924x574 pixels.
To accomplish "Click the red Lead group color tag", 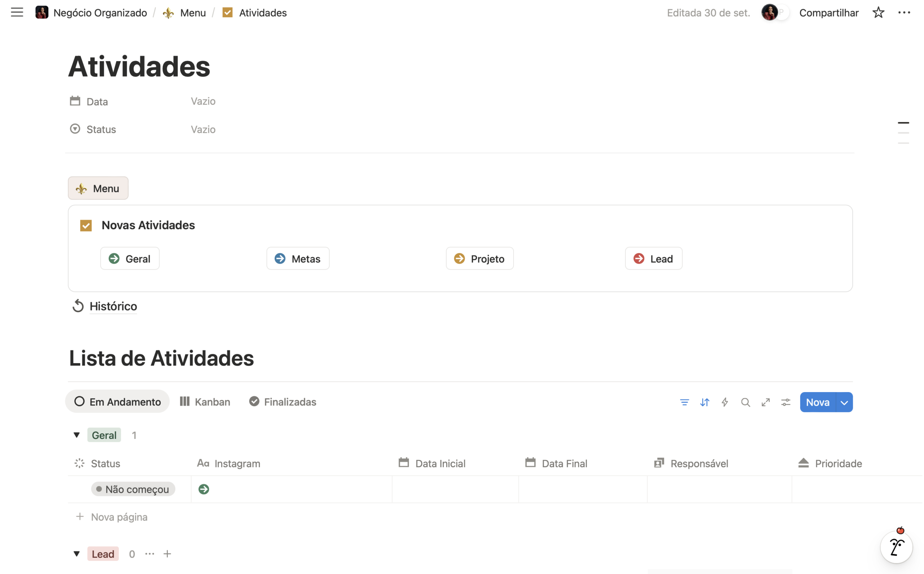I will click(x=103, y=554).
